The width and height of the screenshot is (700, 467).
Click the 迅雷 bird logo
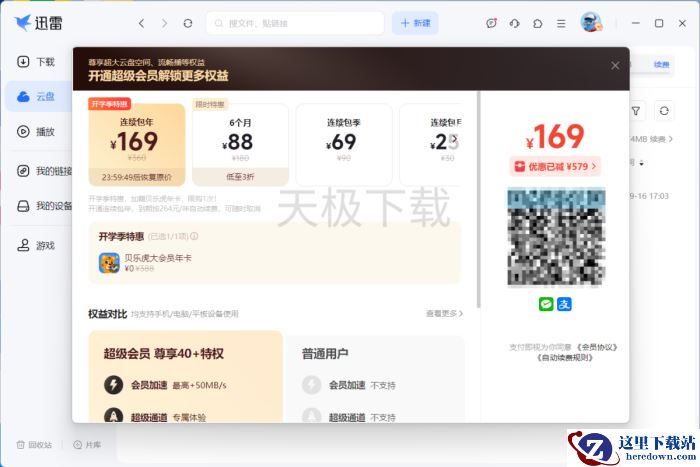22,22
